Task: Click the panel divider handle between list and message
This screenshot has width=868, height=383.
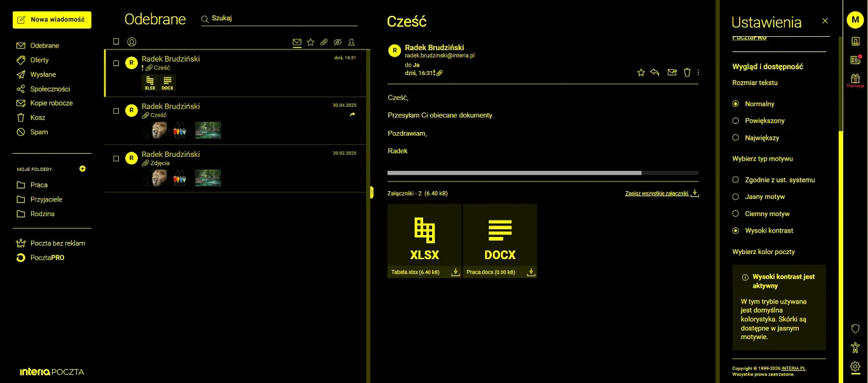Action: (x=371, y=192)
